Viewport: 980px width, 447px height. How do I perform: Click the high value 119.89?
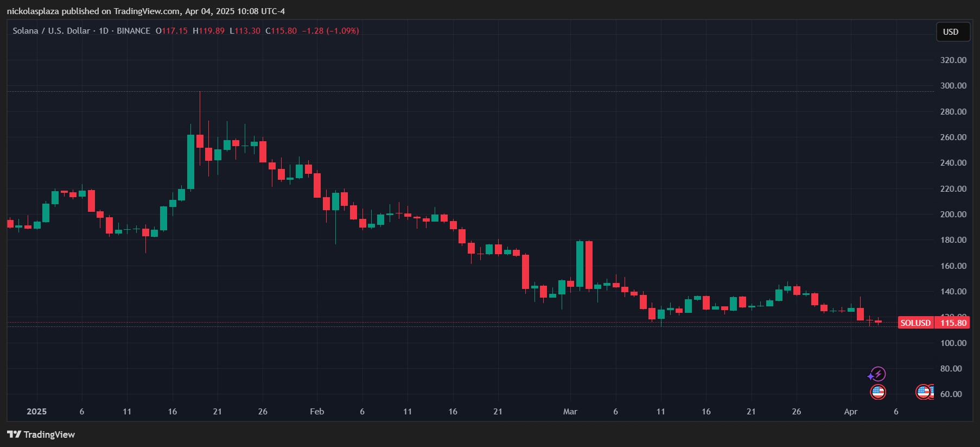(x=211, y=31)
